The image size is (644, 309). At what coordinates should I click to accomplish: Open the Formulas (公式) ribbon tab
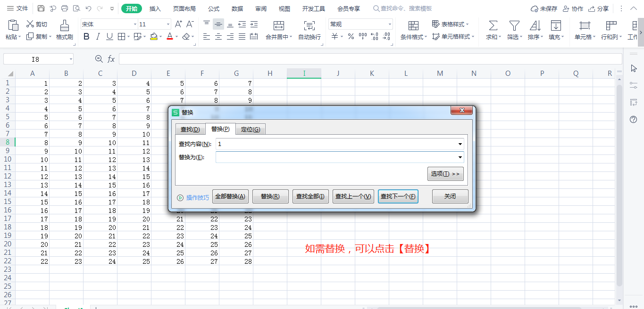pyautogui.click(x=214, y=8)
